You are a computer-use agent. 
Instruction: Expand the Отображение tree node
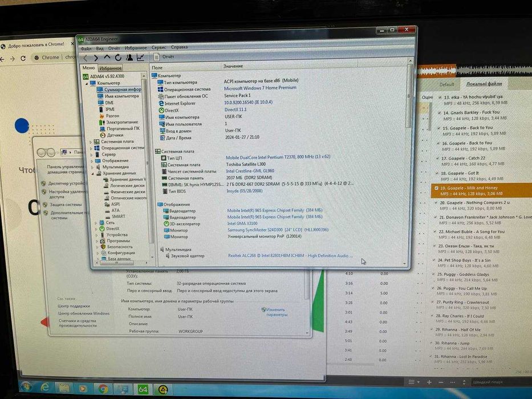pyautogui.click(x=92, y=161)
